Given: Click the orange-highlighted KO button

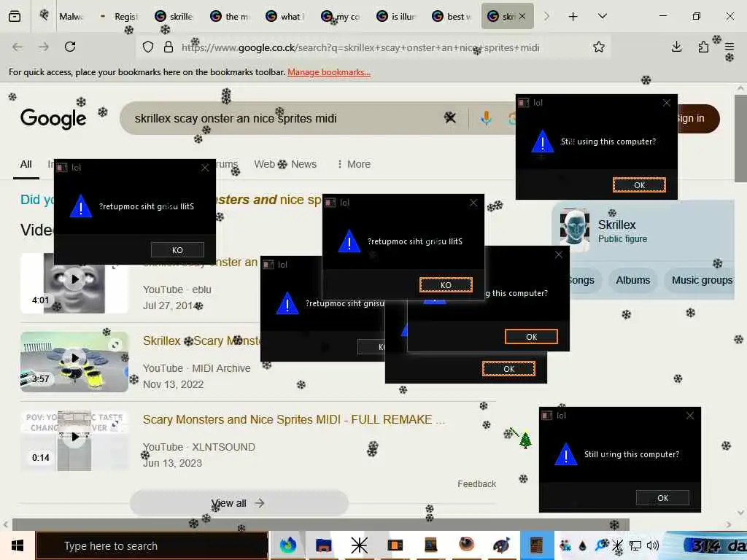Looking at the screenshot, I should point(446,285).
